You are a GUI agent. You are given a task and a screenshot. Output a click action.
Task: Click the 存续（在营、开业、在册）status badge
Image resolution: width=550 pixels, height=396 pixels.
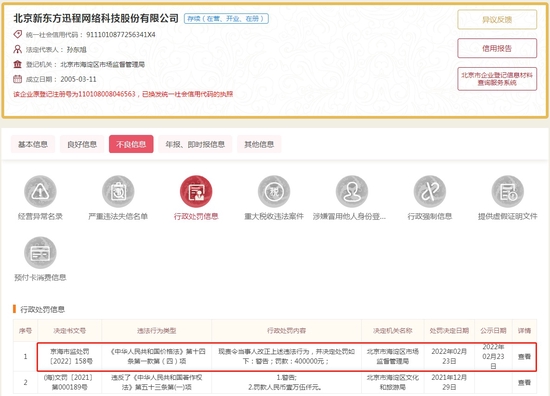coord(227,19)
